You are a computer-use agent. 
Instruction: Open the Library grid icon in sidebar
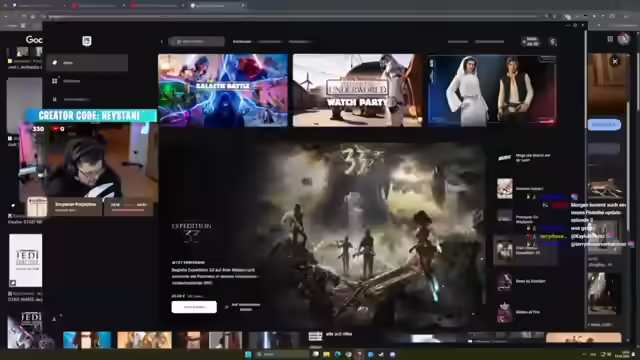pos(55,81)
